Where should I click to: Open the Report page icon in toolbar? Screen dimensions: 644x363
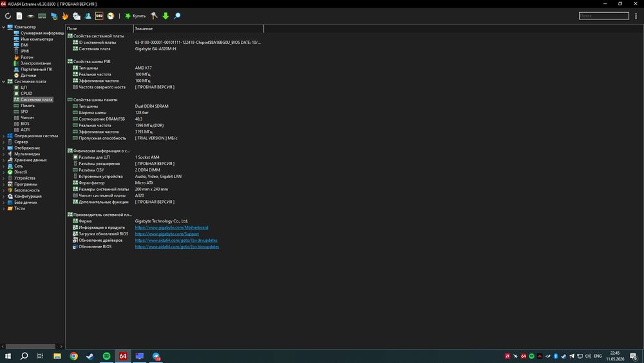(x=19, y=16)
